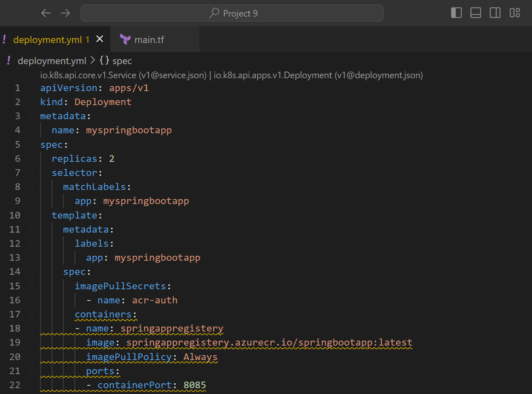Toggle the secondary side bar layout icon
The height and width of the screenshot is (394, 532).
point(495,13)
